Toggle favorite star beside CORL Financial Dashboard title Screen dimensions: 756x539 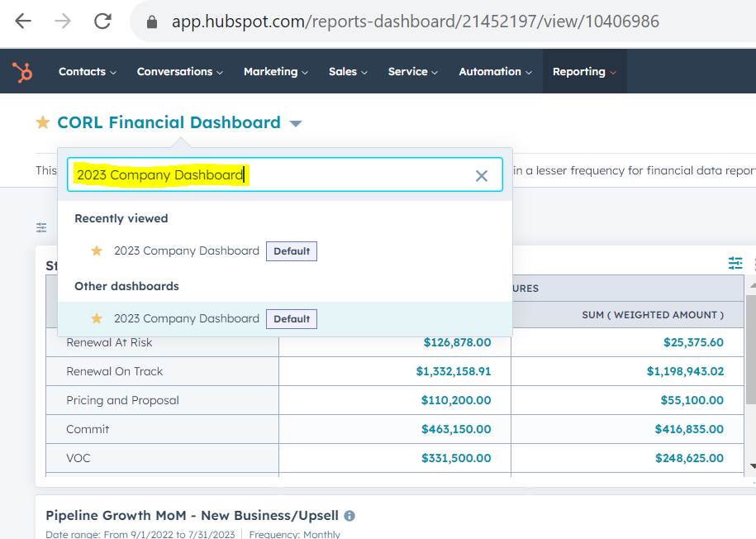(43, 123)
